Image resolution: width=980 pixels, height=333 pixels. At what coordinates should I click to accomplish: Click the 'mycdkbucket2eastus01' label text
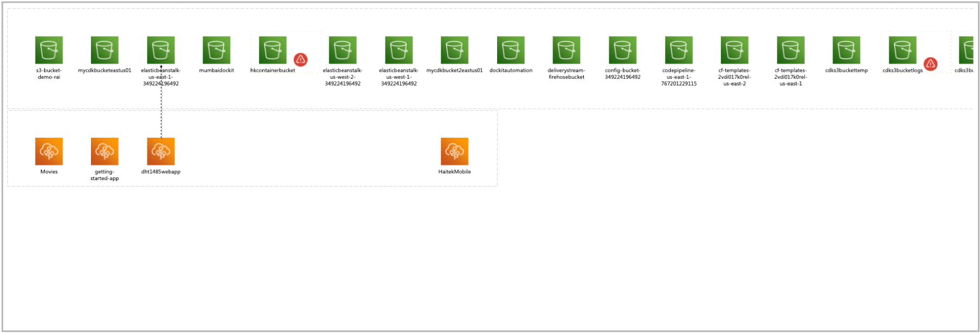point(455,70)
